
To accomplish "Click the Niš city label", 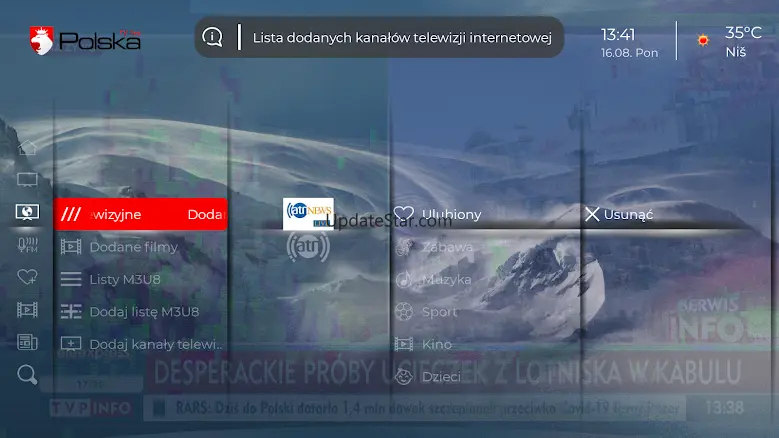I will [x=736, y=52].
